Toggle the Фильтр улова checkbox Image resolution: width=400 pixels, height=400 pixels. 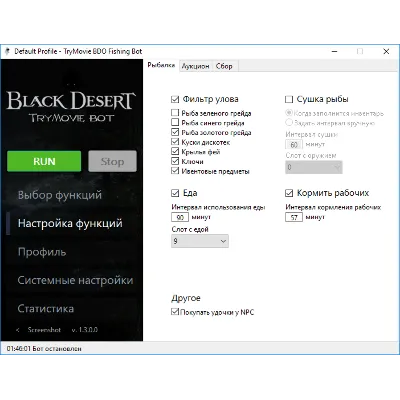coord(175,99)
